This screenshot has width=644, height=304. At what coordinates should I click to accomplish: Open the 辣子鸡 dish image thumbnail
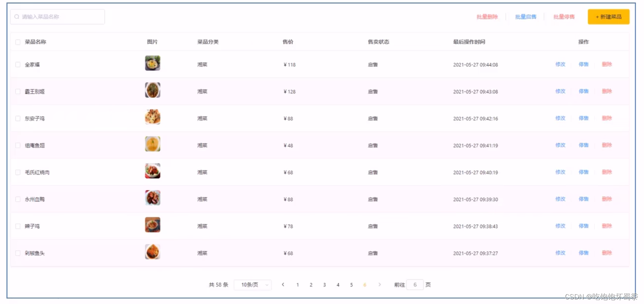point(152,225)
